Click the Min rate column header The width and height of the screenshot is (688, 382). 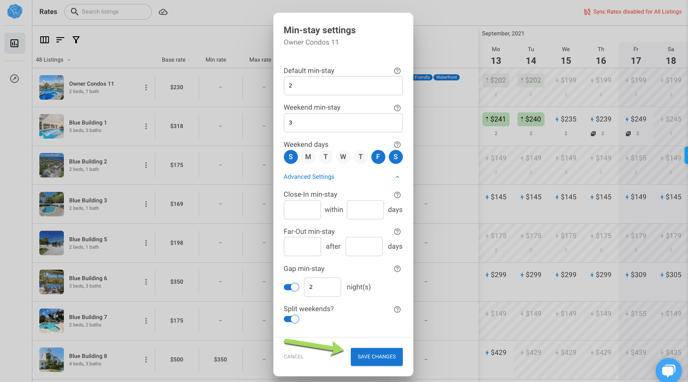coord(216,60)
